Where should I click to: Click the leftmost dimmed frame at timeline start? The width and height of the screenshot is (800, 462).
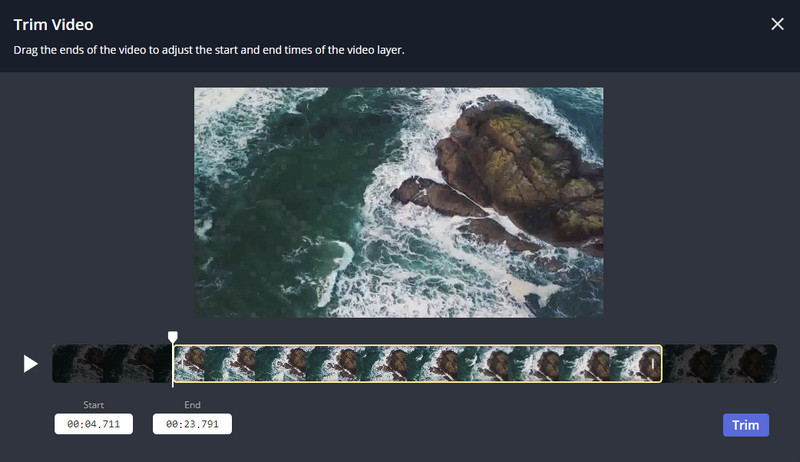click(78, 364)
